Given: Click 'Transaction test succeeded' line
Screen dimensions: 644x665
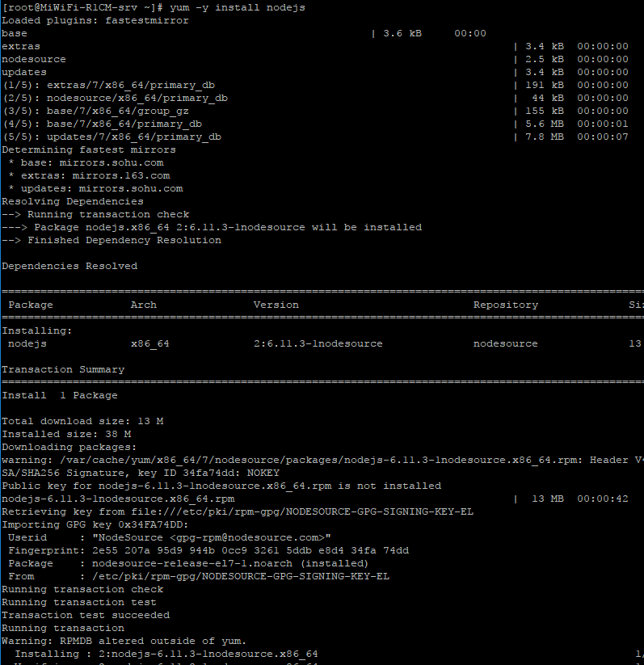Looking at the screenshot, I should tap(86, 616).
